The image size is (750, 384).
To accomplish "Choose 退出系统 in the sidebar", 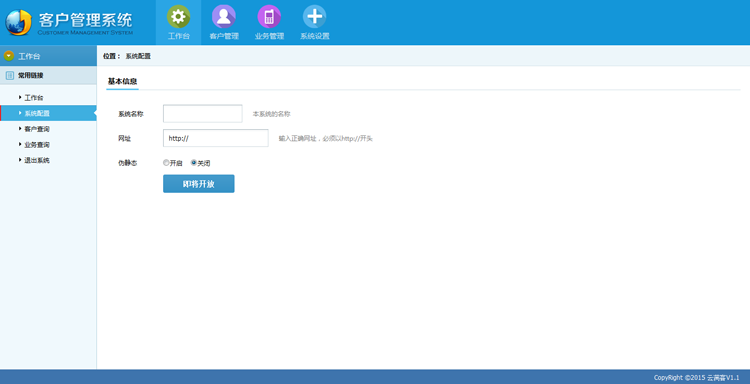I will pyautogui.click(x=37, y=161).
